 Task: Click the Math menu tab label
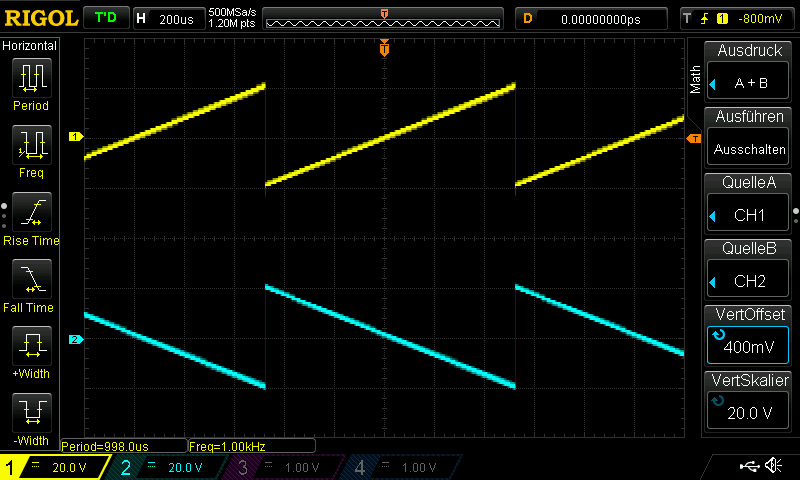(694, 80)
